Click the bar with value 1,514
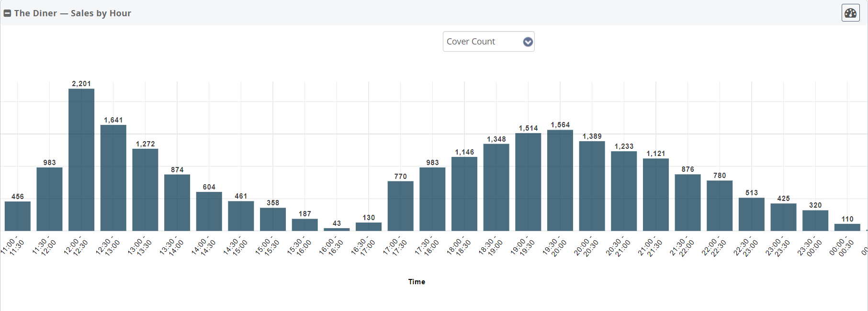 coord(528,182)
